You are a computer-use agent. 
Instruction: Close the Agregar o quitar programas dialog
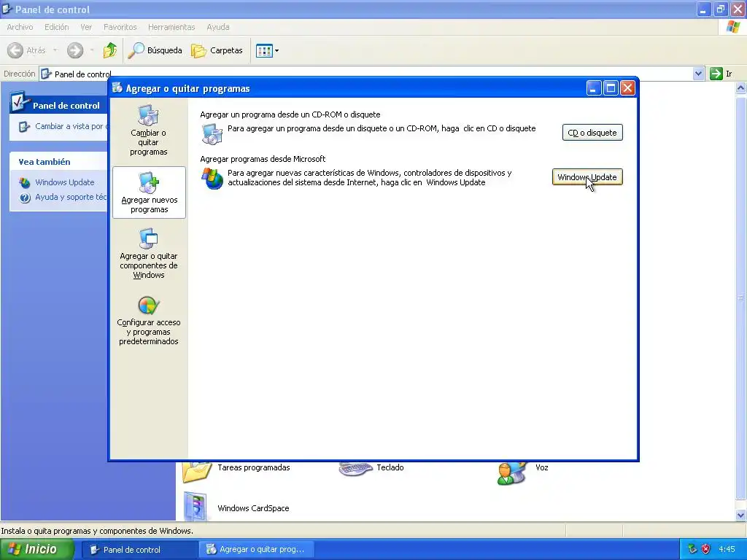pyautogui.click(x=628, y=88)
